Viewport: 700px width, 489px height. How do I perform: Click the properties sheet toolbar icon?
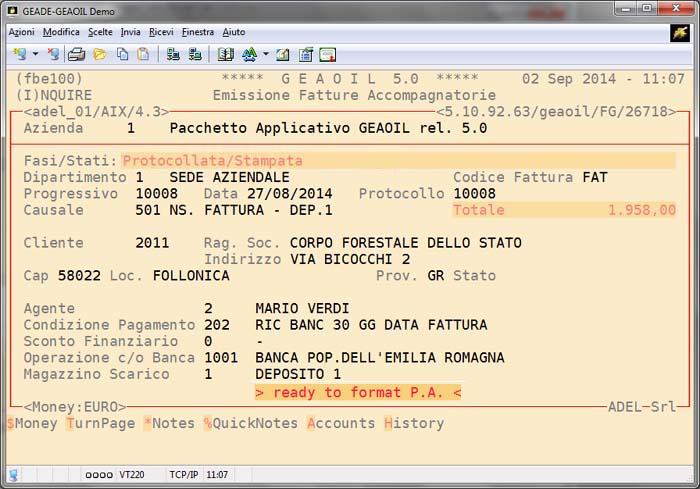(x=305, y=54)
